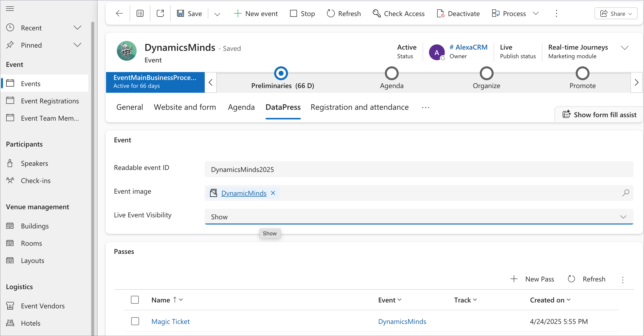The height and width of the screenshot is (336, 644).
Task: Move process stages forward with right chevron
Action: click(637, 82)
